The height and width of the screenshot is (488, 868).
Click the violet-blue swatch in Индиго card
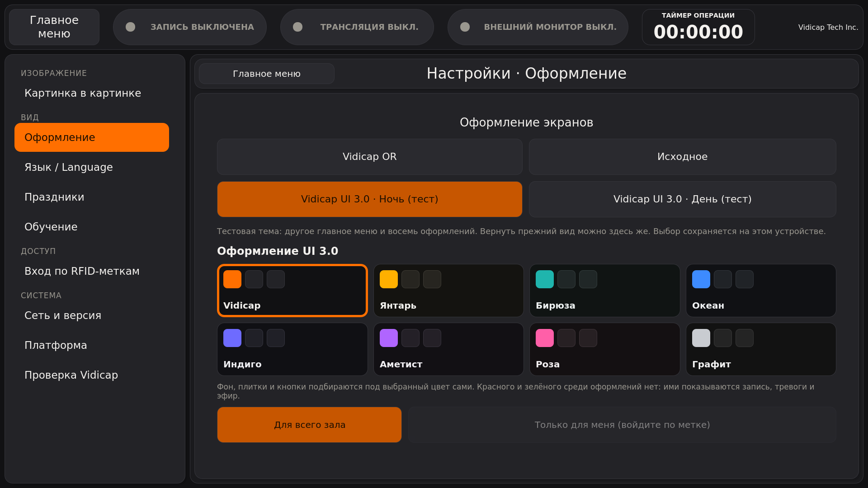coord(232,338)
